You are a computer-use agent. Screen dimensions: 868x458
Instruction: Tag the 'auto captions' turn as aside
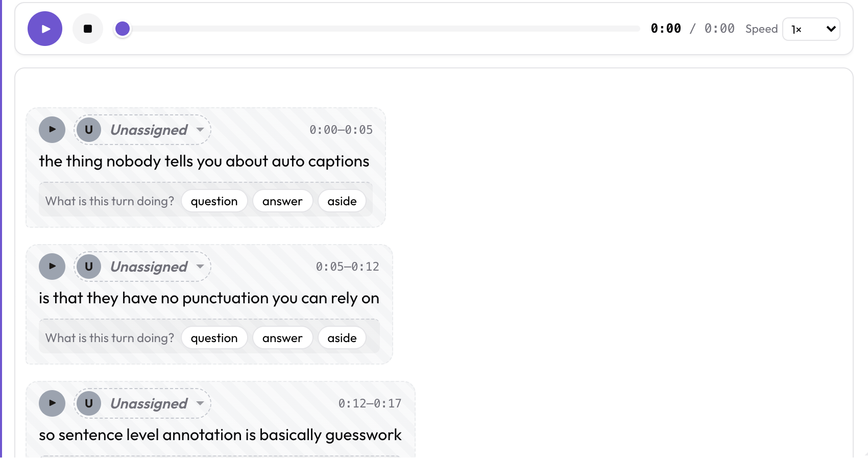click(342, 201)
